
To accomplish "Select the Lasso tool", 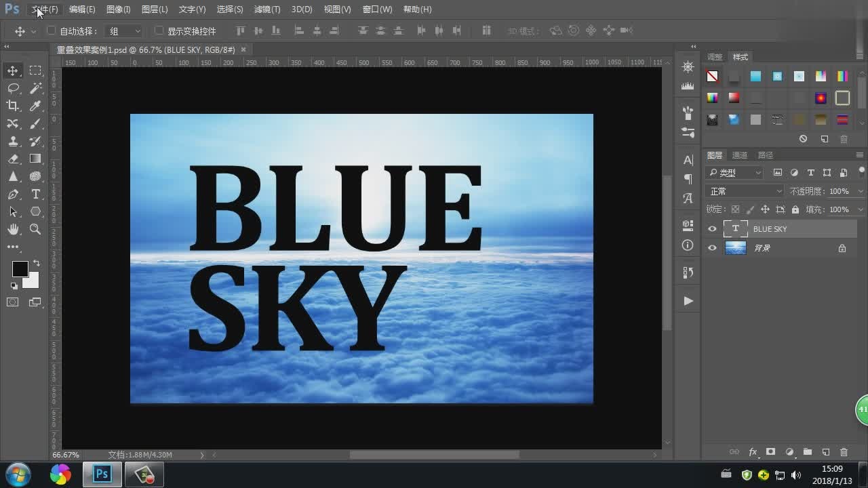I will pyautogui.click(x=13, y=88).
